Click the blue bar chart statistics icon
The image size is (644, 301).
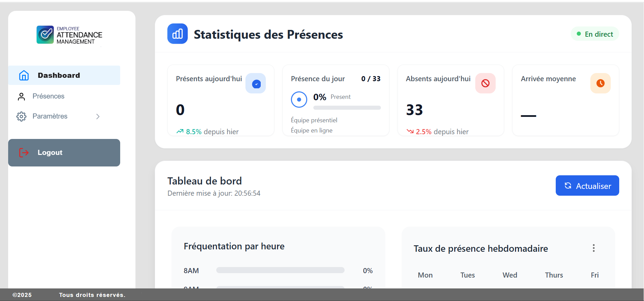click(178, 34)
